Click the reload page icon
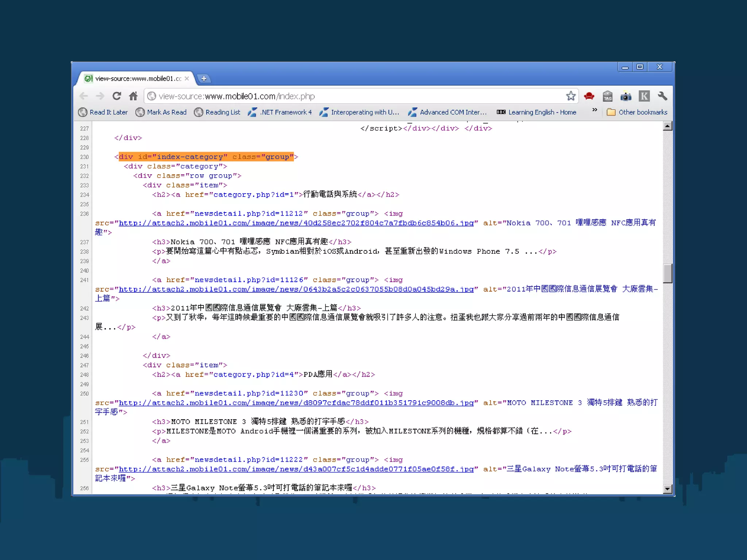747x560 pixels. 116,96
